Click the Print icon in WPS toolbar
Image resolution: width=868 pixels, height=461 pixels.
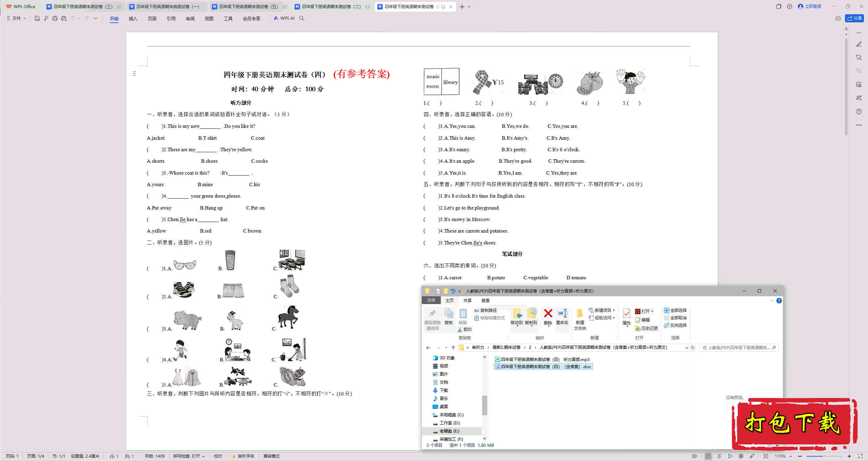point(55,18)
